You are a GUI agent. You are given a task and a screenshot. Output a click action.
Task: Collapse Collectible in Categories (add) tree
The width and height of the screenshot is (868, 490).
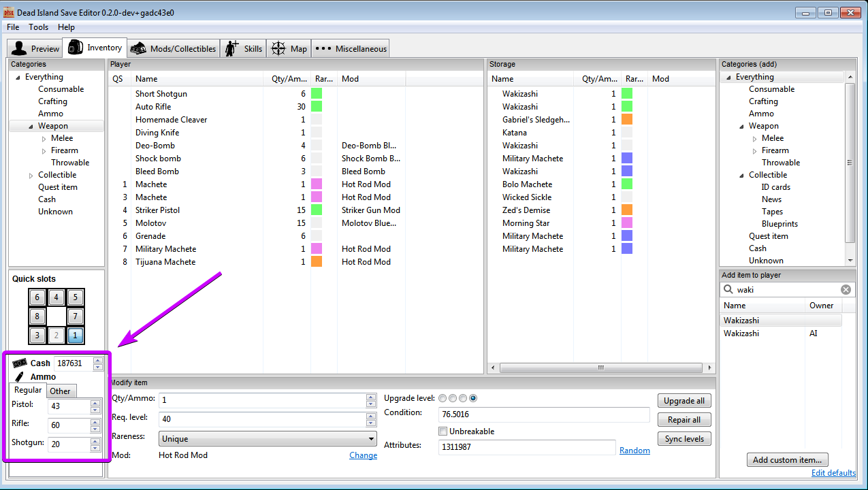[x=742, y=176]
